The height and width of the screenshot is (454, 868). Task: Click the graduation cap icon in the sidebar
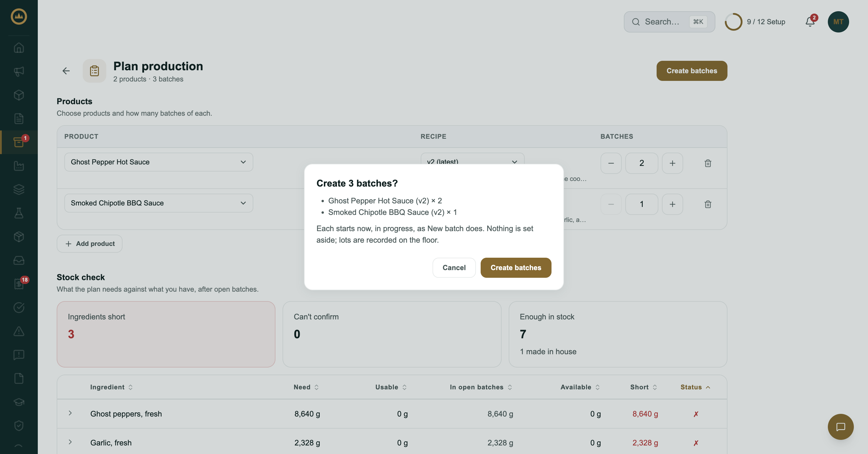click(x=19, y=402)
